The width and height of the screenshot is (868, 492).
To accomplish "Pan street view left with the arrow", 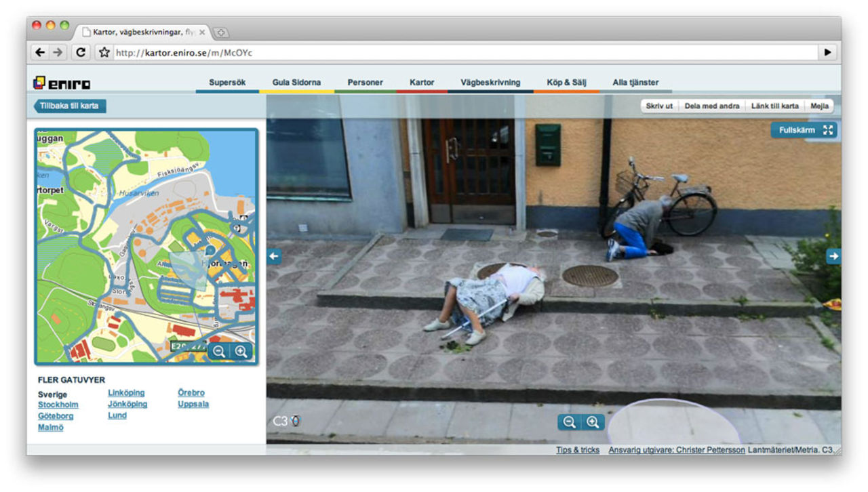I will coord(274,256).
